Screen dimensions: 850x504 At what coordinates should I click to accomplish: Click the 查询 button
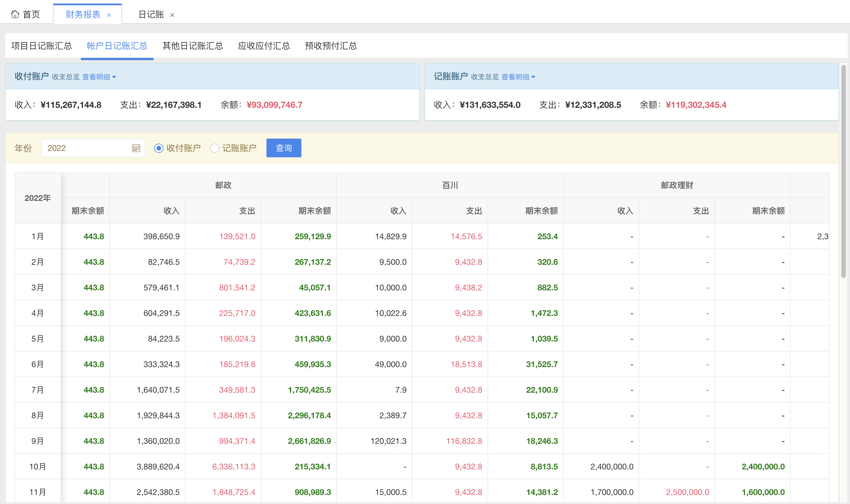point(284,148)
